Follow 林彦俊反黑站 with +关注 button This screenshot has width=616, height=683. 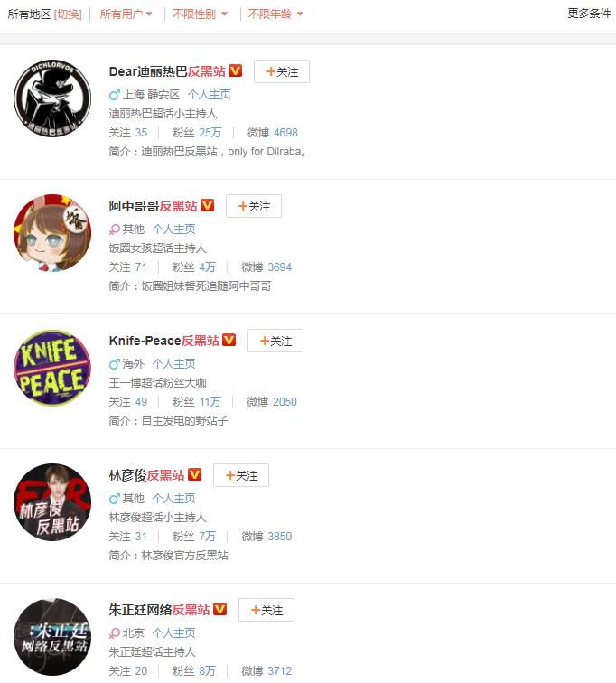point(241,475)
